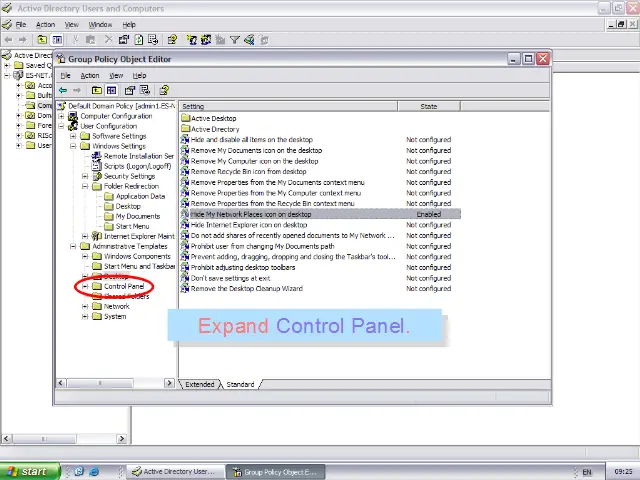The image size is (640, 480).
Task: Expand the System node in the tree
Action: [85, 317]
